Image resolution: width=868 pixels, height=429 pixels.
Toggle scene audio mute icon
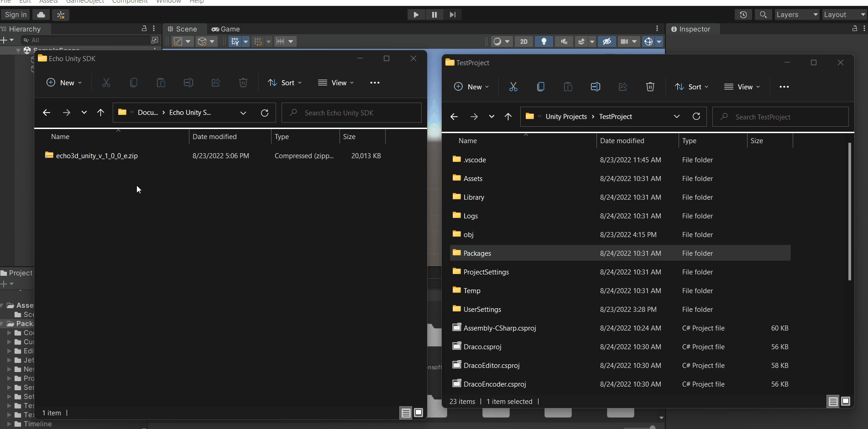564,41
